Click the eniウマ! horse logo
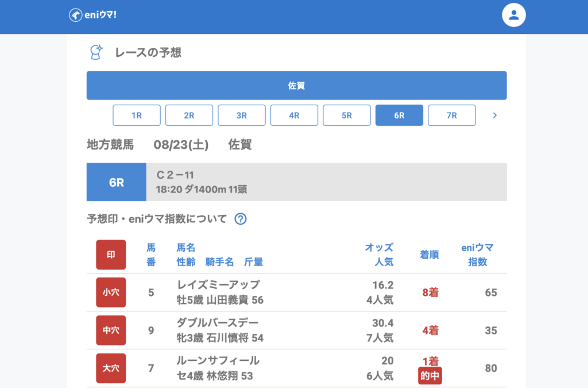Screen dimensions: 588x388 coord(75,16)
